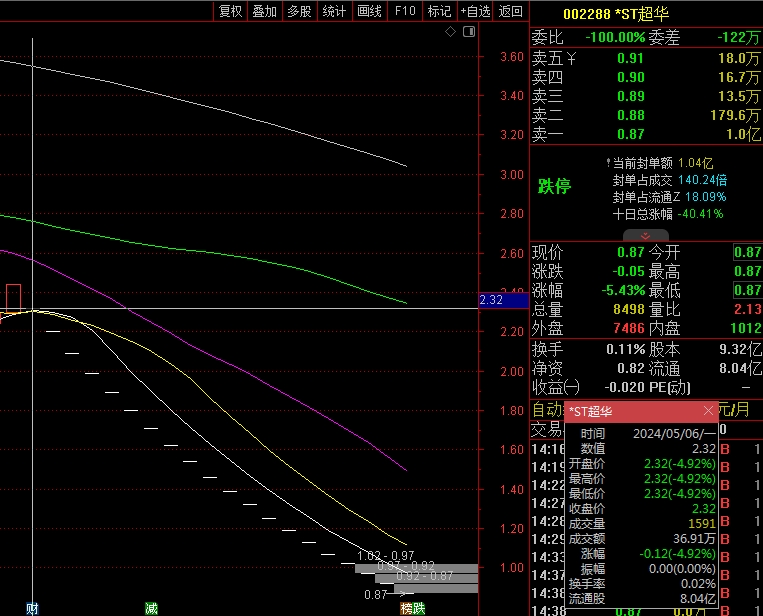The width and height of the screenshot is (763, 616).
Task: Open the 复权 toolbar option
Action: pyautogui.click(x=230, y=11)
